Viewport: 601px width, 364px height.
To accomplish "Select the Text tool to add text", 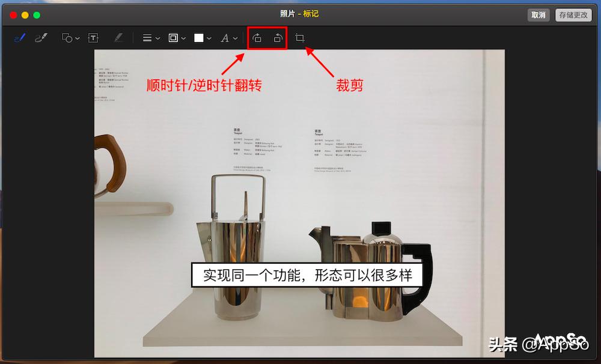I will tap(93, 38).
